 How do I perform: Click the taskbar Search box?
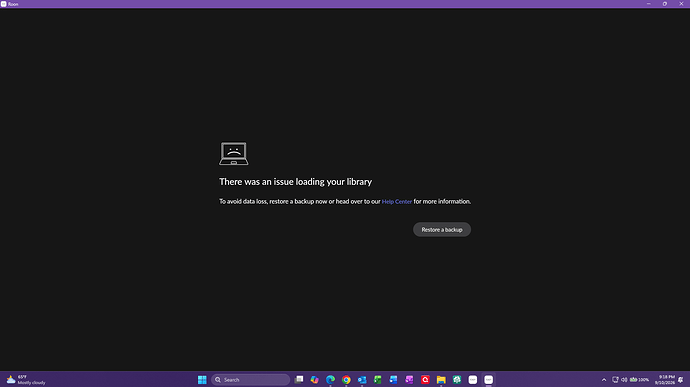pyautogui.click(x=250, y=380)
